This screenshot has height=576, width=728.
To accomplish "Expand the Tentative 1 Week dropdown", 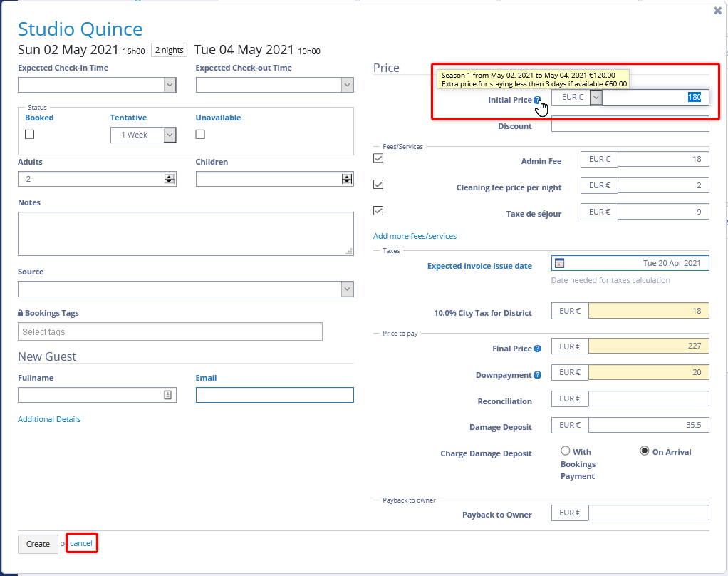I will pyautogui.click(x=170, y=135).
